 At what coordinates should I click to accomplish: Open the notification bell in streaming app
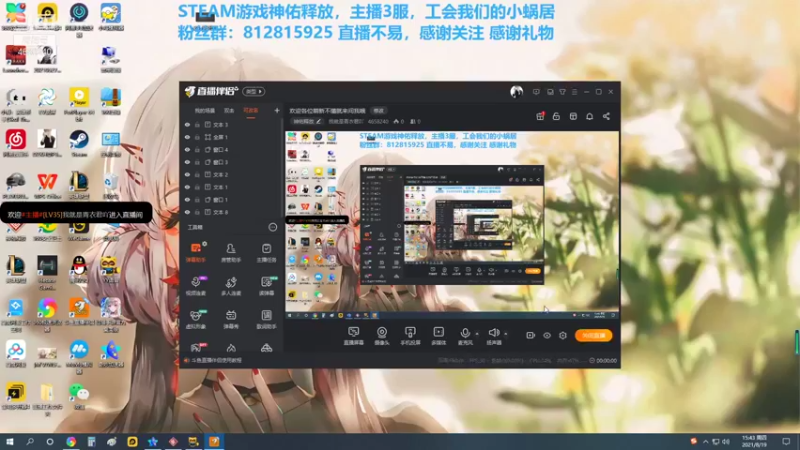(589, 116)
